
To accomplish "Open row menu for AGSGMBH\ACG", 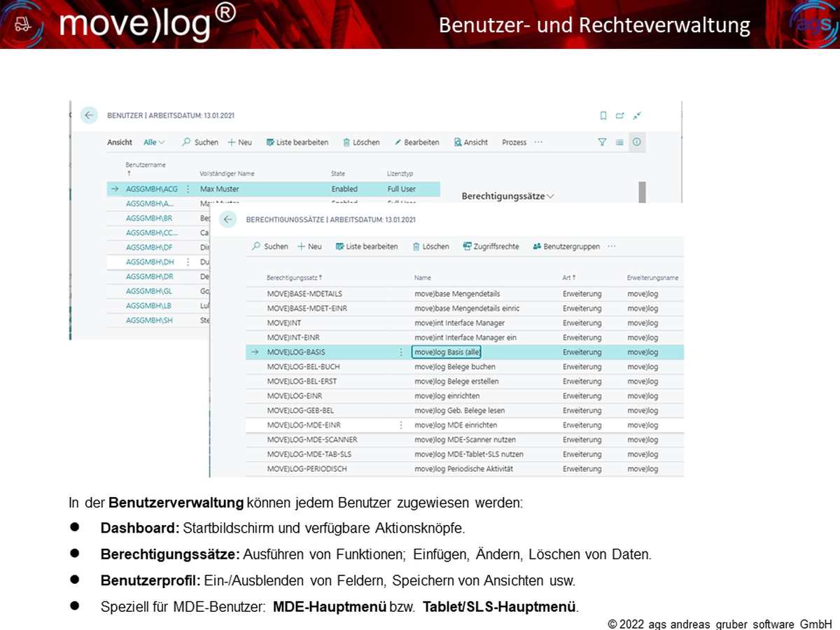I will 188,189.
